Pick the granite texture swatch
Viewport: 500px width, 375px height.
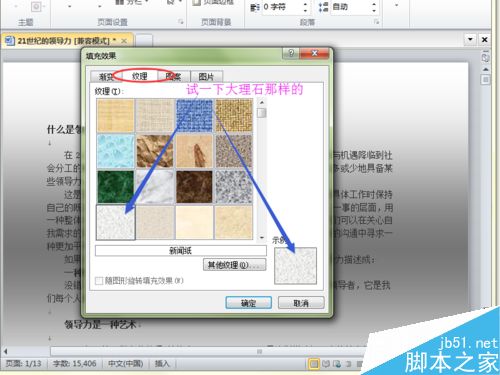(x=234, y=187)
